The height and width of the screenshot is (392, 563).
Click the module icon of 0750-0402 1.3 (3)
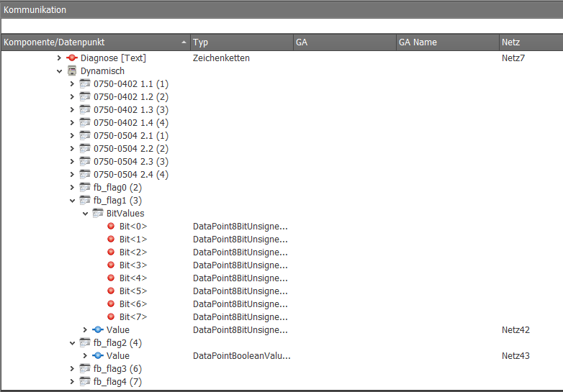click(x=85, y=110)
